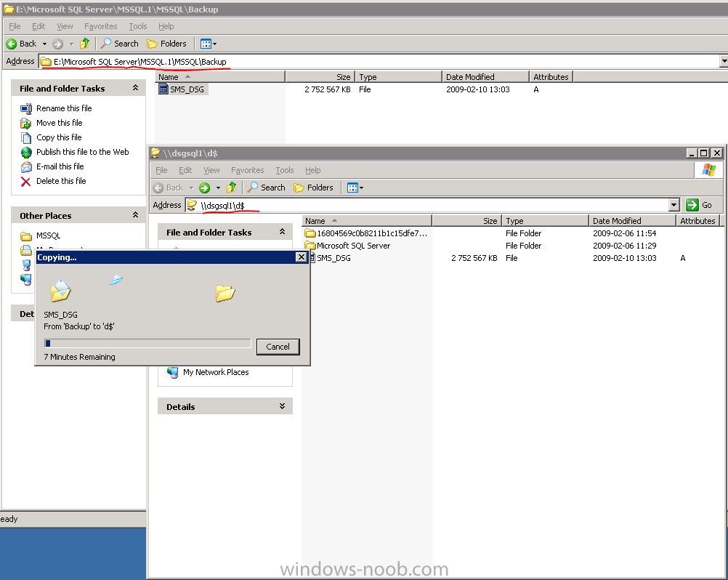Click the copy progress bar
The image size is (728, 580).
tap(147, 343)
